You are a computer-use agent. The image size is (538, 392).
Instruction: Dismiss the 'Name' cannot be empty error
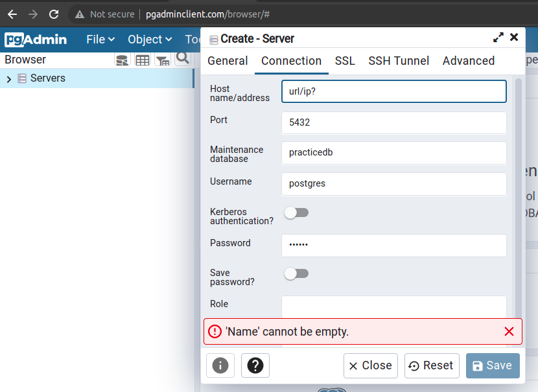[509, 332]
